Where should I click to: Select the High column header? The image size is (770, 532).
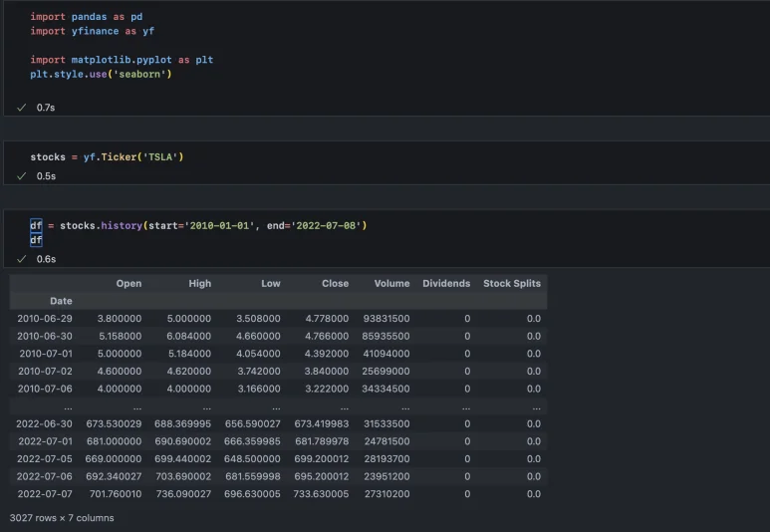click(x=199, y=284)
